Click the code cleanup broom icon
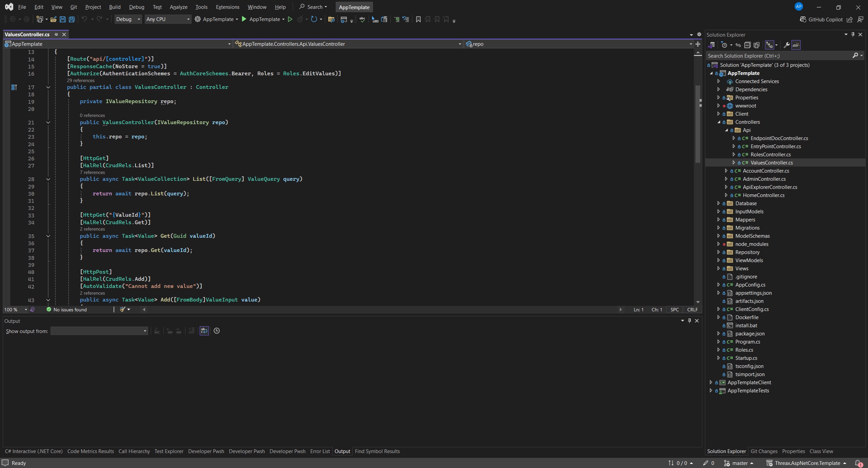Image resolution: width=868 pixels, height=468 pixels. pos(122,309)
